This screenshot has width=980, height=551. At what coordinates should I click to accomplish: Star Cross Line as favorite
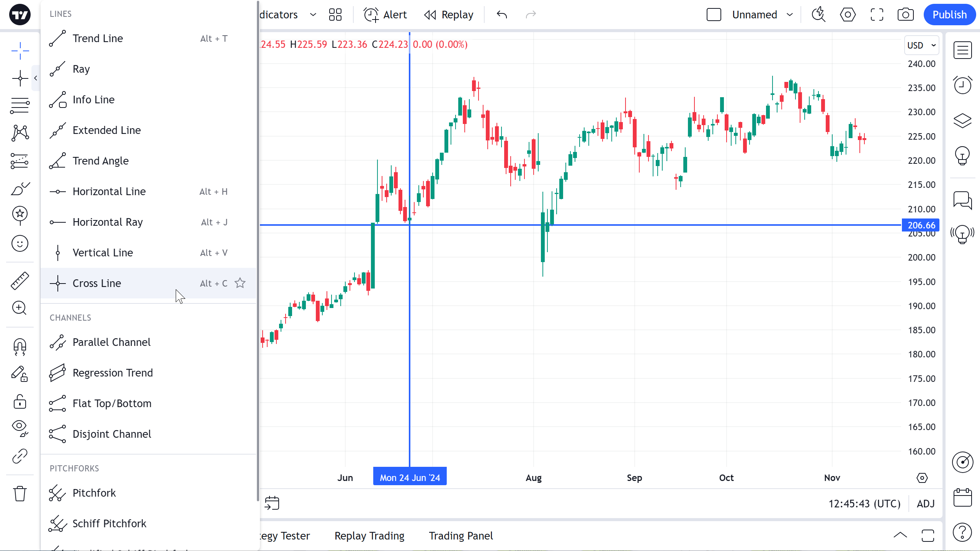pos(240,283)
